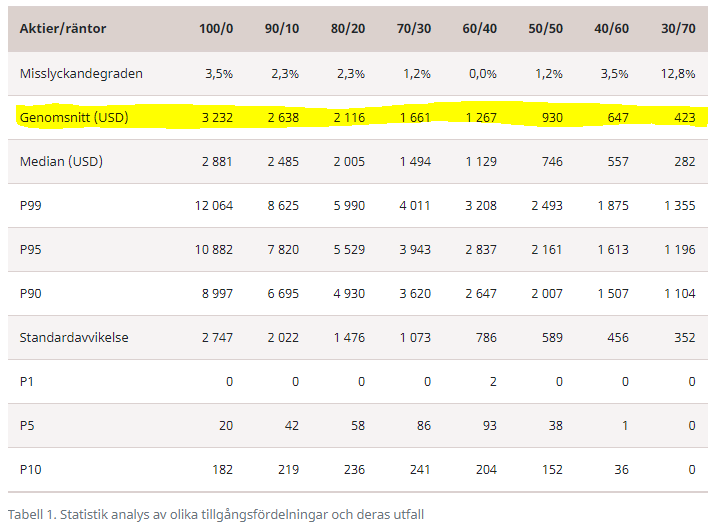Select the standard deviation value 2 747
This screenshot has height=526, width=716.
tap(216, 337)
